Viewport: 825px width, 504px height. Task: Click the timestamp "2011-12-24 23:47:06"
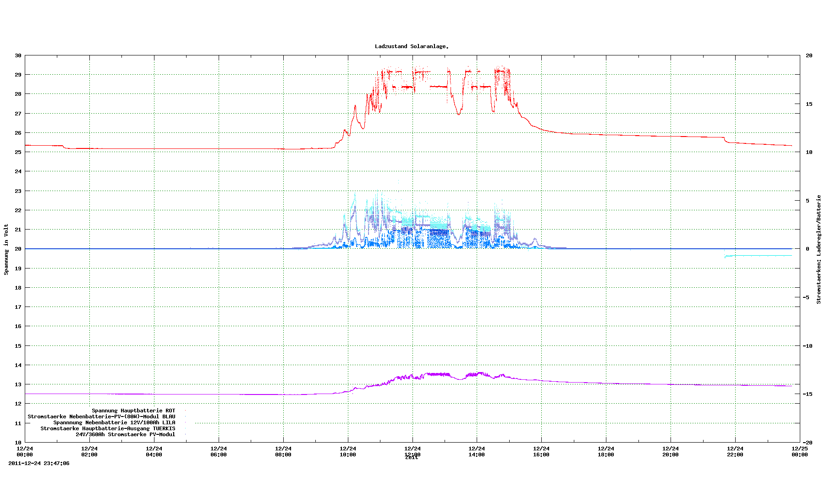(39, 463)
